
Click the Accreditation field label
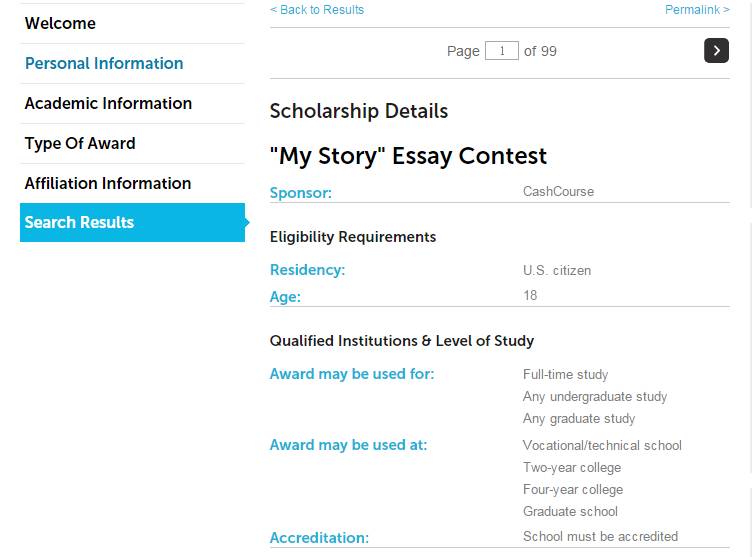(x=319, y=537)
